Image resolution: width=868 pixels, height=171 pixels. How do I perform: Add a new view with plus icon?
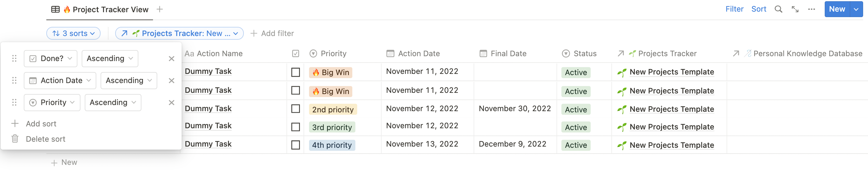160,9
